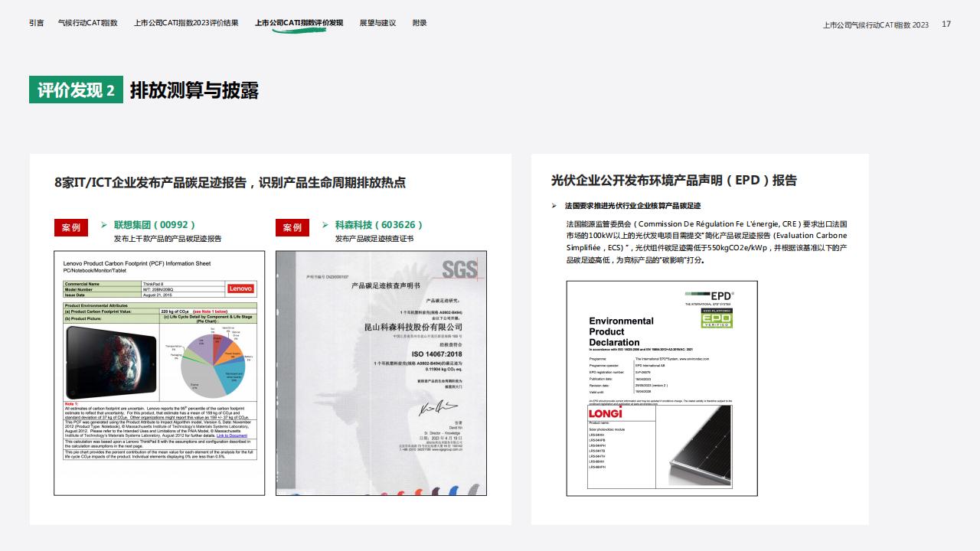Image resolution: width=980 pixels, height=551 pixels.
Task: Click the arrow bullet before 联想集团
Action: (x=104, y=225)
